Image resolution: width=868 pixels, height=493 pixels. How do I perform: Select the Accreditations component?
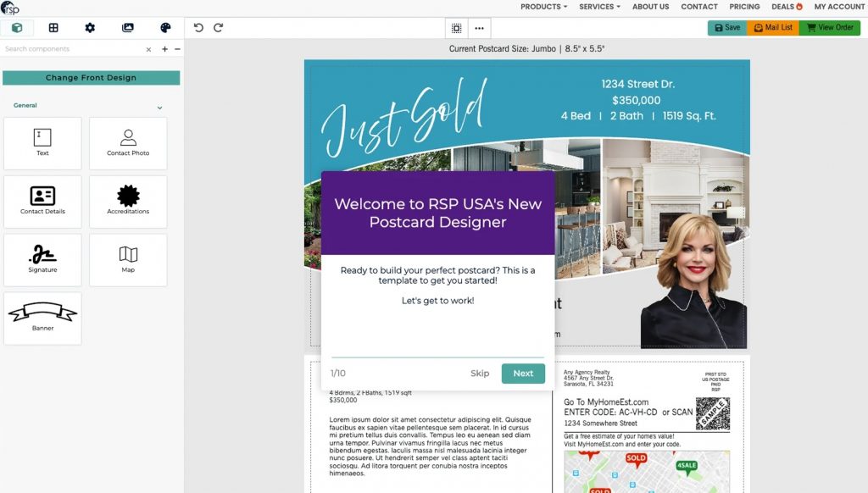128,201
